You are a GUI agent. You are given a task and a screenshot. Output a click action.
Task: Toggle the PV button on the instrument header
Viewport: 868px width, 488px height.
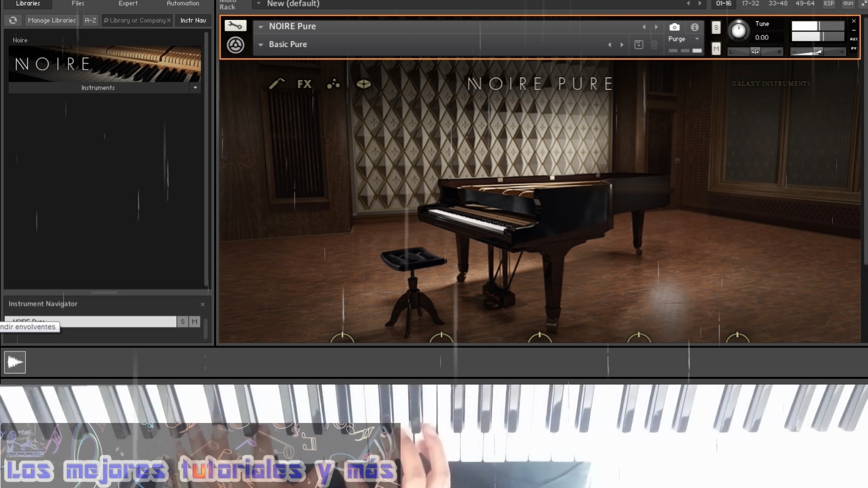point(853,48)
